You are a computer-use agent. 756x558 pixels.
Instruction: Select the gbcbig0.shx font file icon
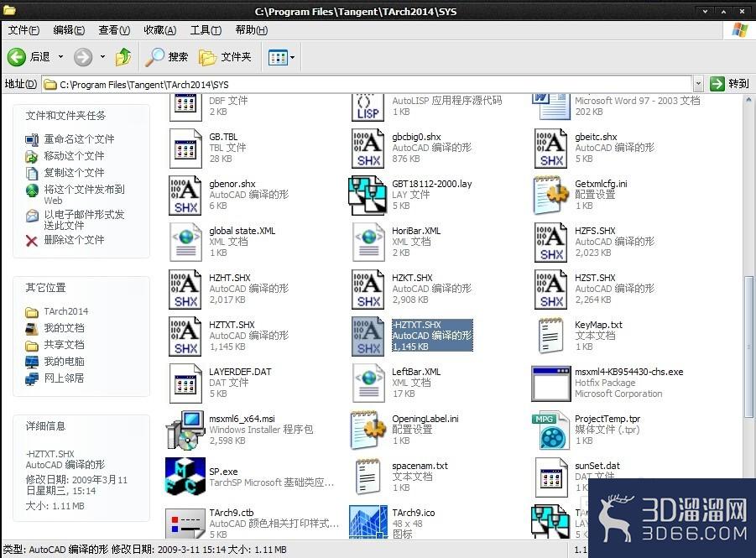click(x=368, y=148)
